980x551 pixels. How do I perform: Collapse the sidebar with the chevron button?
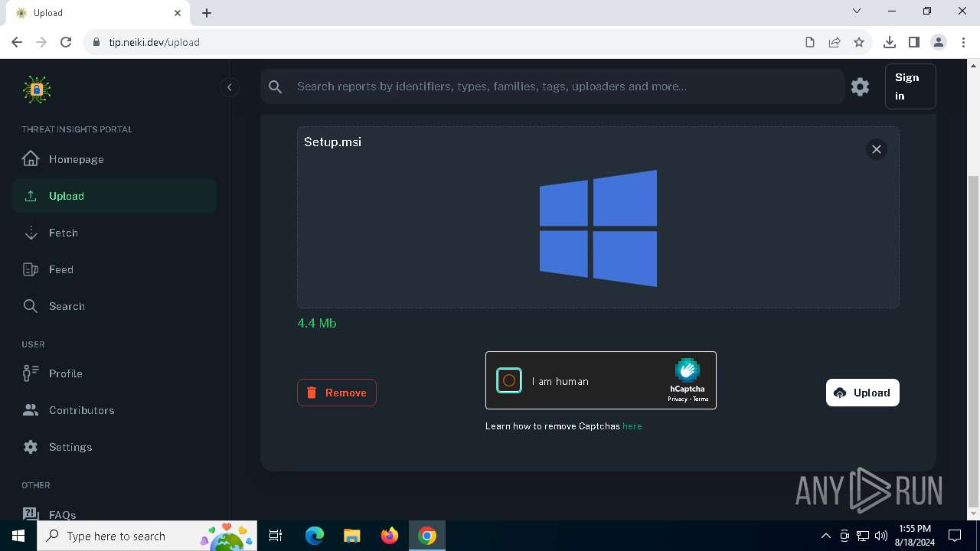point(229,87)
